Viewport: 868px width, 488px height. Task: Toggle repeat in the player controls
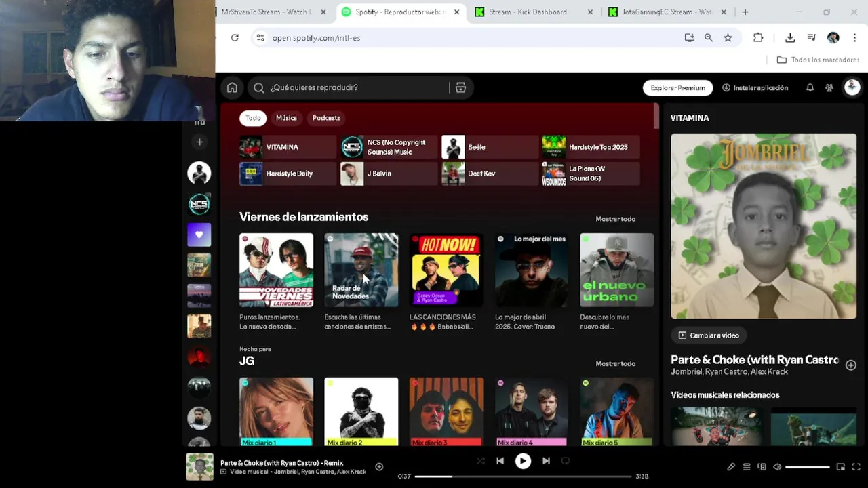point(565,461)
